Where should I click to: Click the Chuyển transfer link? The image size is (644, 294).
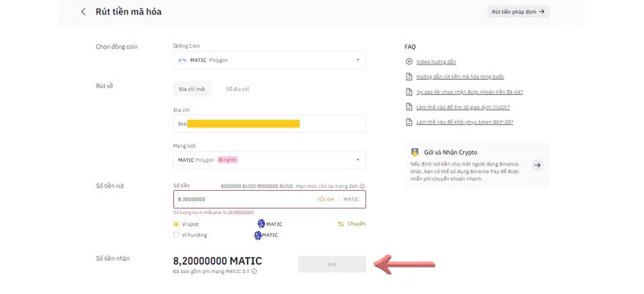[x=356, y=224]
